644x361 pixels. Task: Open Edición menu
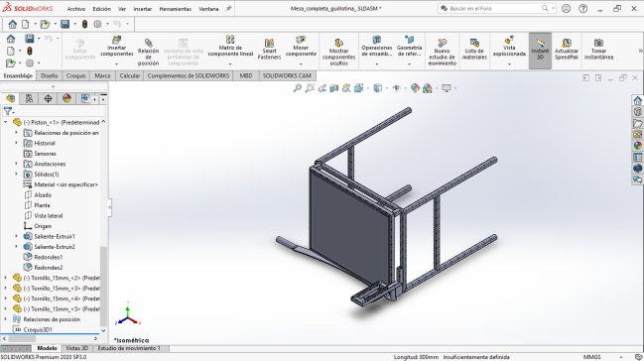[x=101, y=9]
